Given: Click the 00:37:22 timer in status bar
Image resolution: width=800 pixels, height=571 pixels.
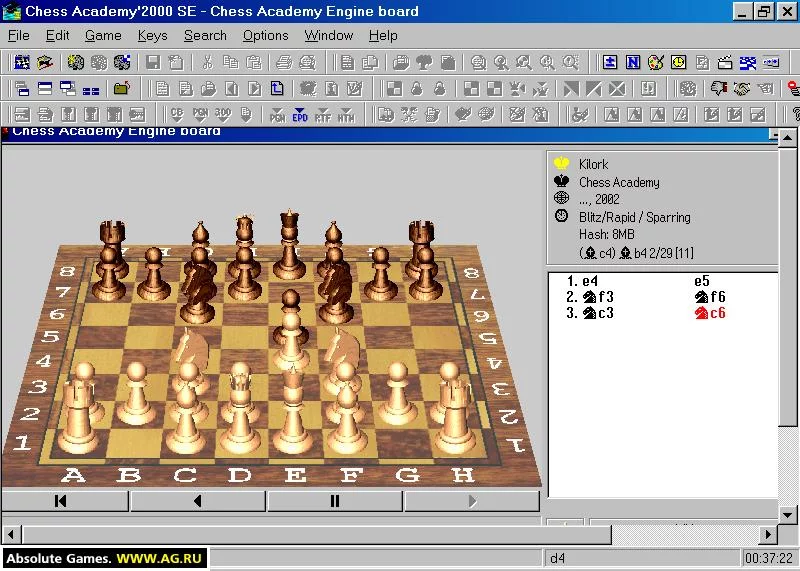Looking at the screenshot, I should [x=769, y=558].
